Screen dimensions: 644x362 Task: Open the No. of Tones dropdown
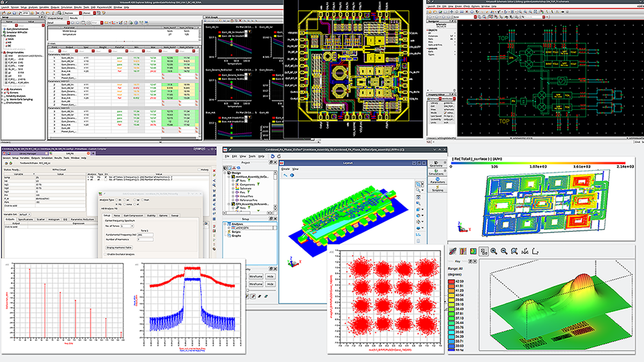click(x=132, y=226)
